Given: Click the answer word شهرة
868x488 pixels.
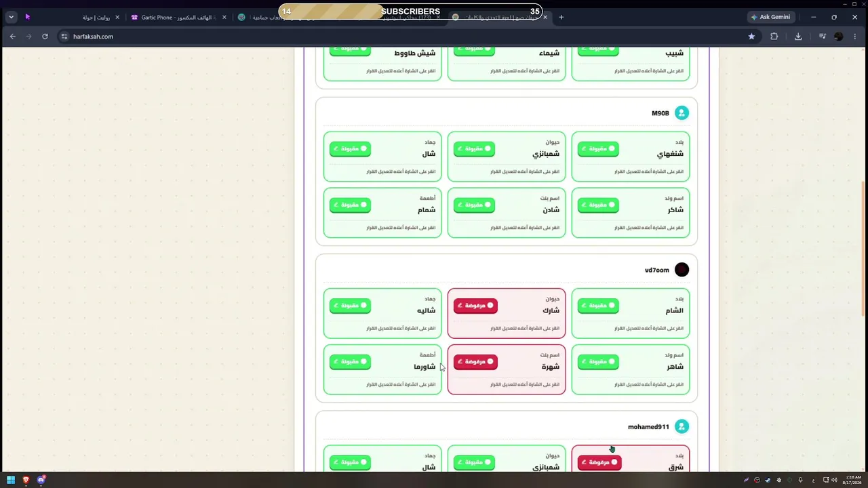Looking at the screenshot, I should point(551,367).
